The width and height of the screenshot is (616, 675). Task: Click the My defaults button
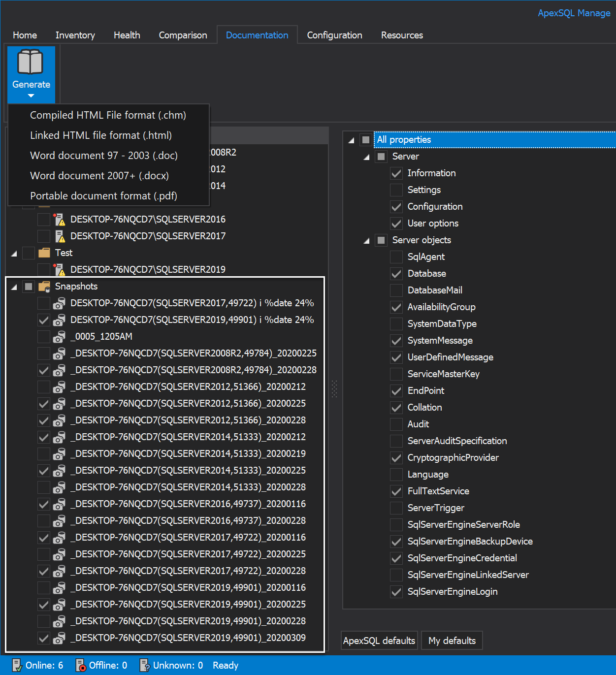(x=452, y=641)
